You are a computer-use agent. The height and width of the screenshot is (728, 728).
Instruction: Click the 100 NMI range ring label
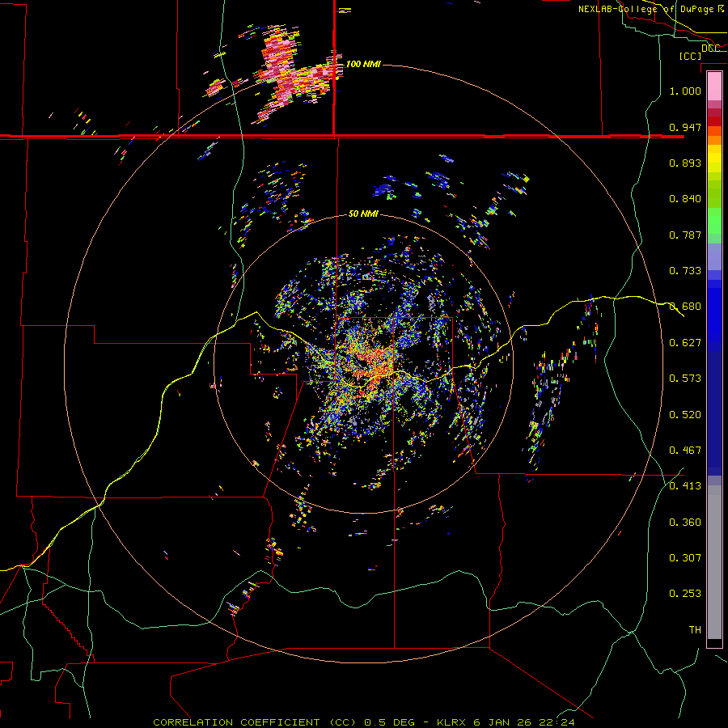[363, 64]
